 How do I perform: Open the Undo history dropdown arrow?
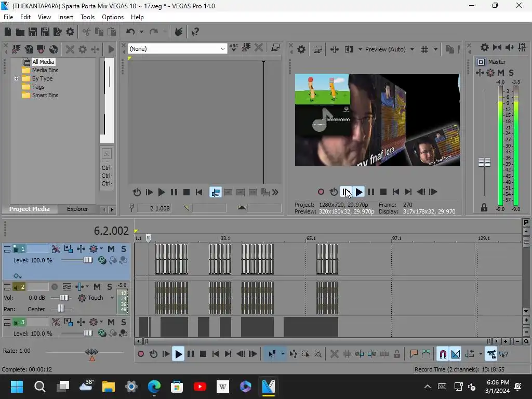(x=141, y=32)
